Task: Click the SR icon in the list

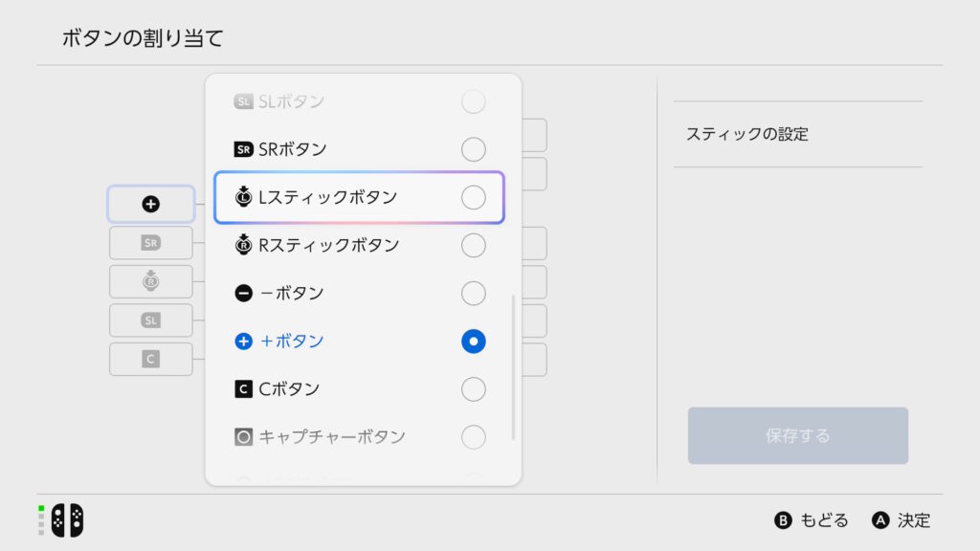Action: (244, 149)
